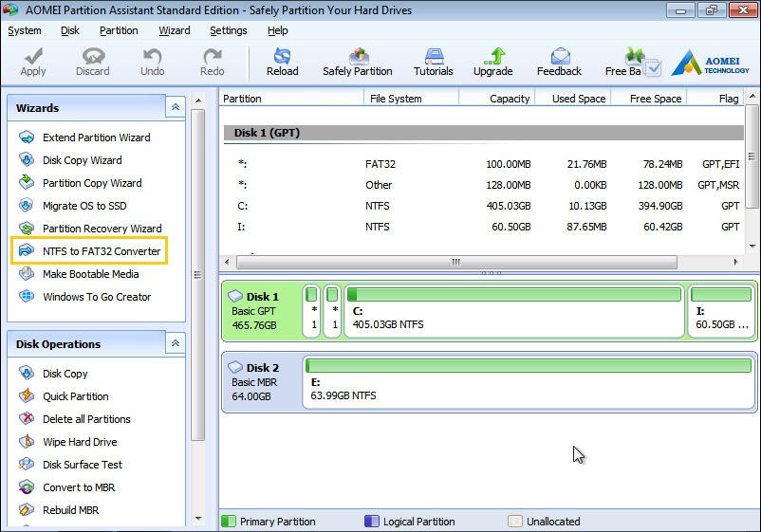Click the partition list horizontal scrollbar
Image resolution: width=761 pixels, height=532 pixels.
(x=455, y=263)
